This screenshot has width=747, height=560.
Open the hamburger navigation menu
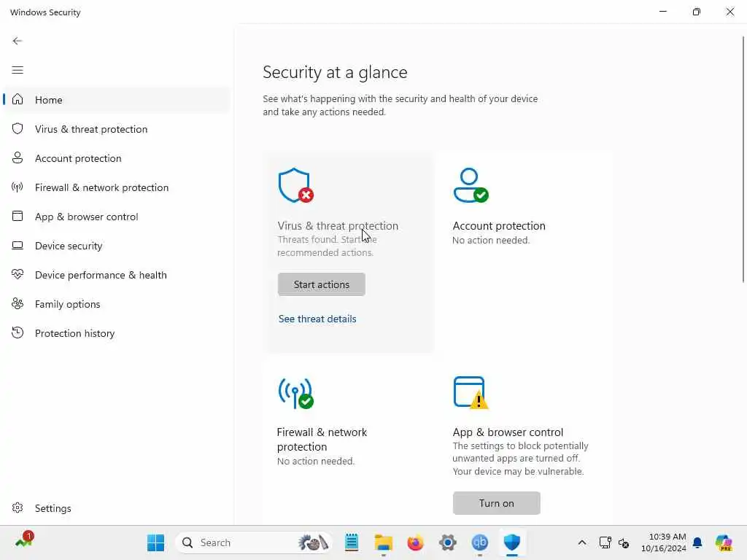point(18,70)
